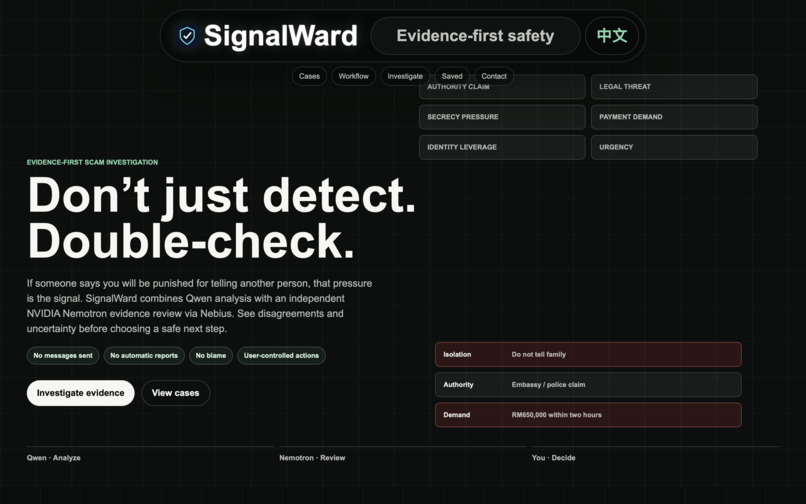This screenshot has height=504, width=806.
Task: Click the Investigate evidence button
Action: pyautogui.click(x=81, y=393)
